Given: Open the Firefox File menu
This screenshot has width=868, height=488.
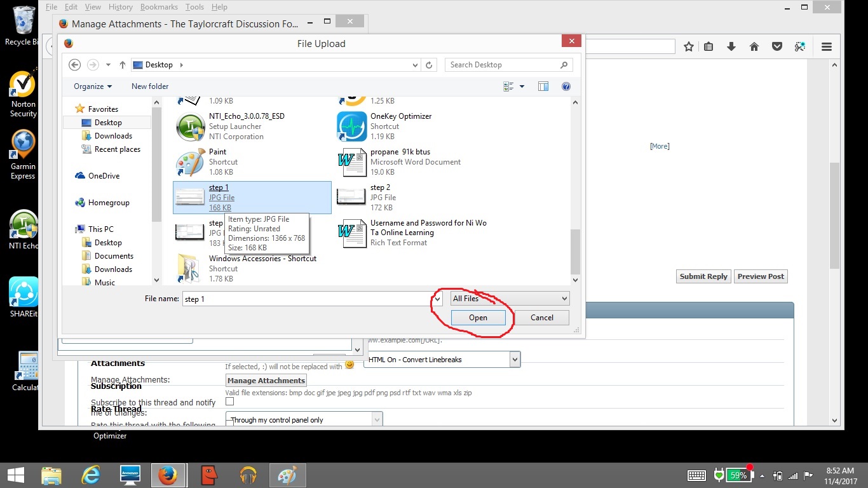Looking at the screenshot, I should (51, 7).
